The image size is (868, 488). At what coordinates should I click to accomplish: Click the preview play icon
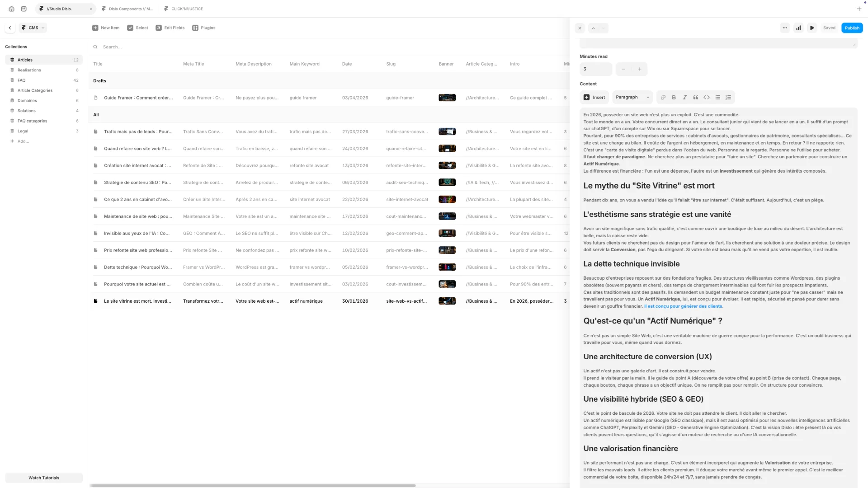[x=812, y=28]
